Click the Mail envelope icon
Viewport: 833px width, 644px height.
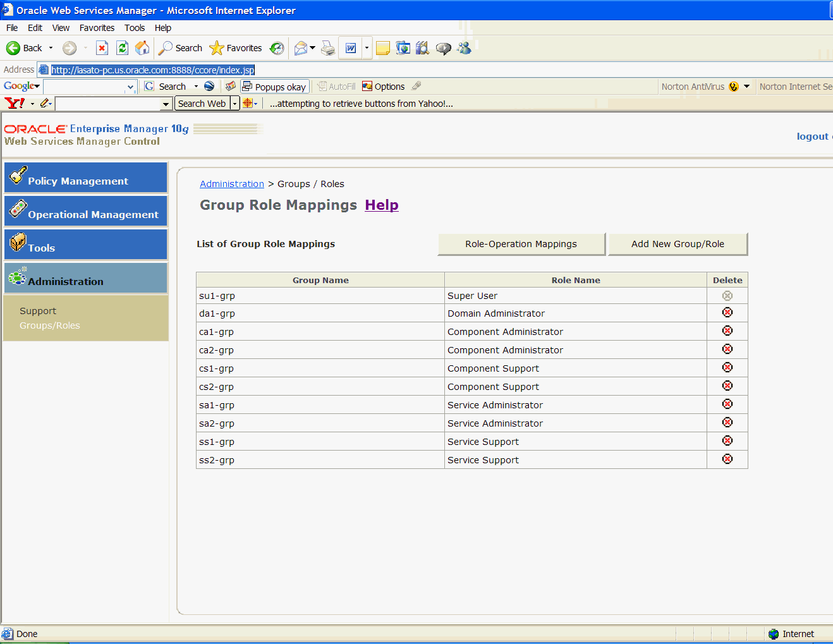(301, 48)
